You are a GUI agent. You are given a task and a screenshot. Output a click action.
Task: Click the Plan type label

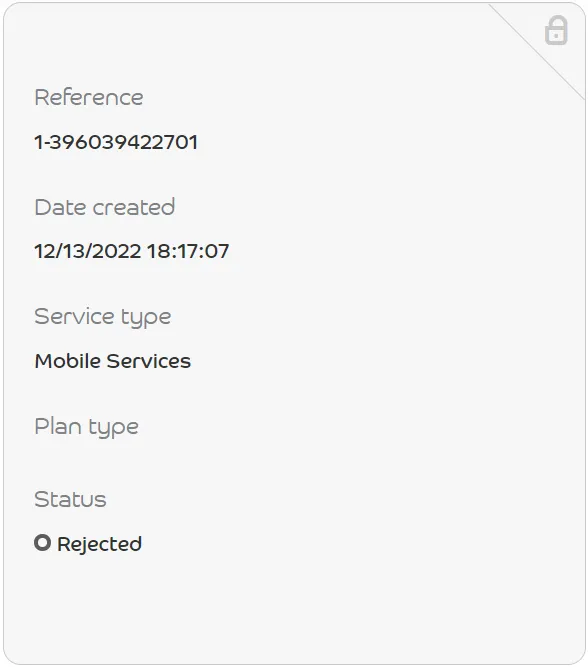(x=86, y=427)
